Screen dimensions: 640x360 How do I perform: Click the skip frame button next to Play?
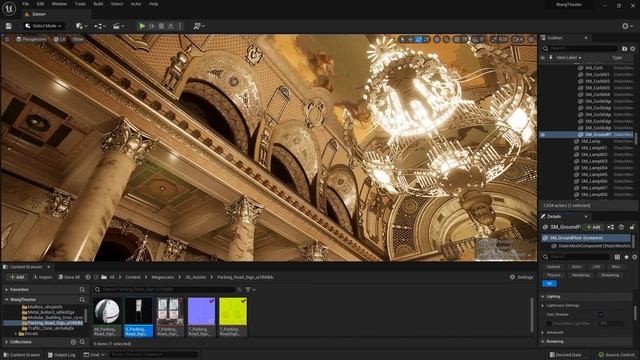tap(152, 26)
